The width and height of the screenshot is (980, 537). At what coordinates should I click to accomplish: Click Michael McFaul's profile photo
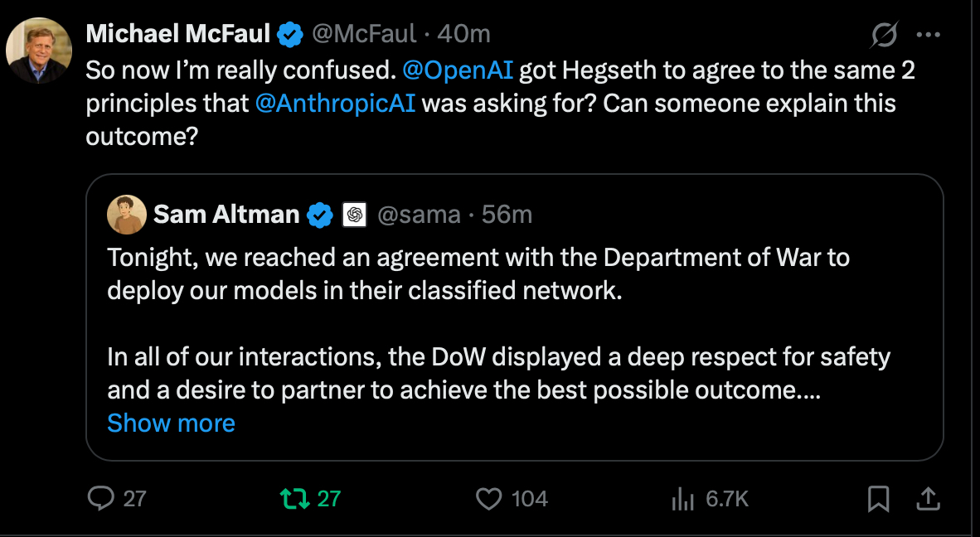point(39,51)
